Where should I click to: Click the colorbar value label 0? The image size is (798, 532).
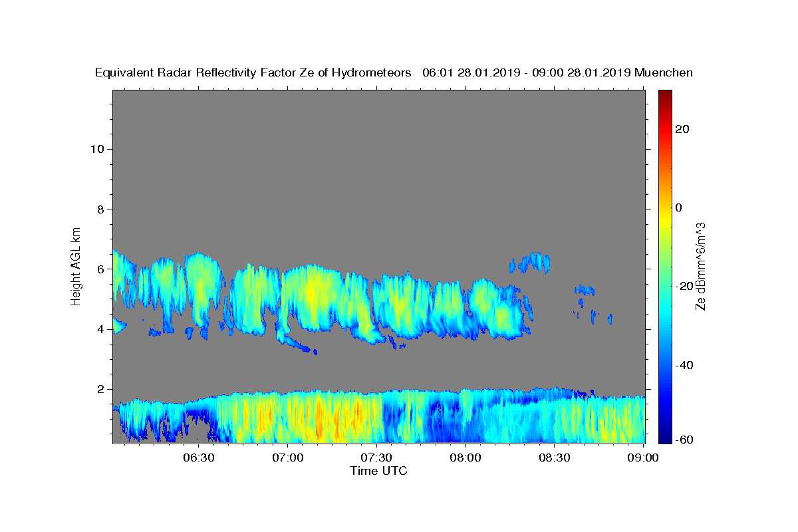pyautogui.click(x=678, y=207)
